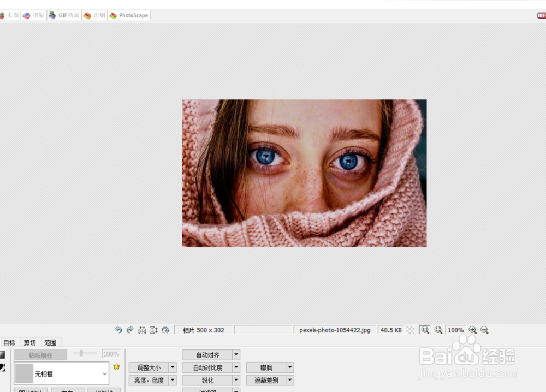Expand the 调整大小 dropdown arrow
The image size is (546, 392).
(x=173, y=367)
